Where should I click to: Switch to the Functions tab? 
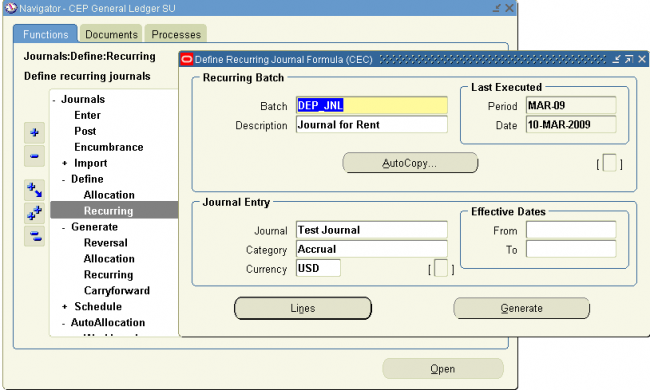[x=46, y=34]
